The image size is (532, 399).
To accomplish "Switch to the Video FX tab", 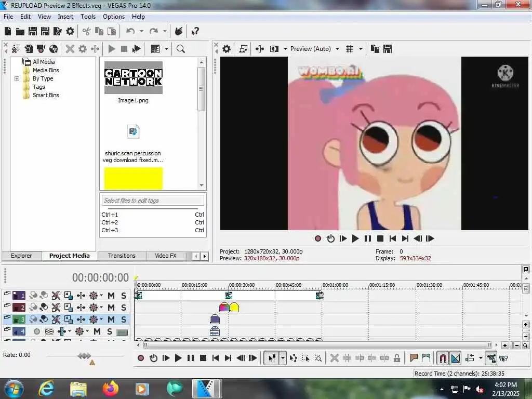I will tap(166, 256).
